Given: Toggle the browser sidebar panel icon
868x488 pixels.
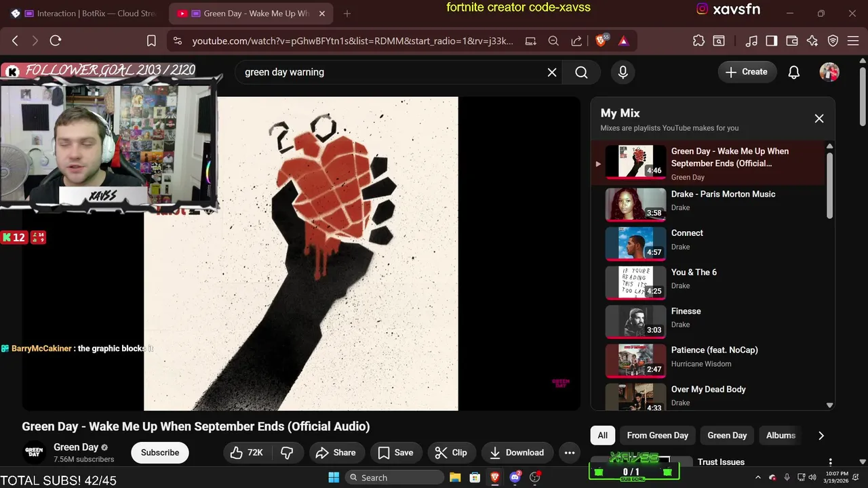Looking at the screenshot, I should (x=772, y=41).
